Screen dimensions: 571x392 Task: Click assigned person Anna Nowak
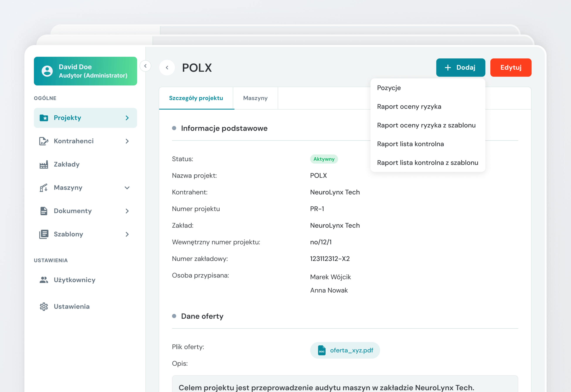[329, 290]
